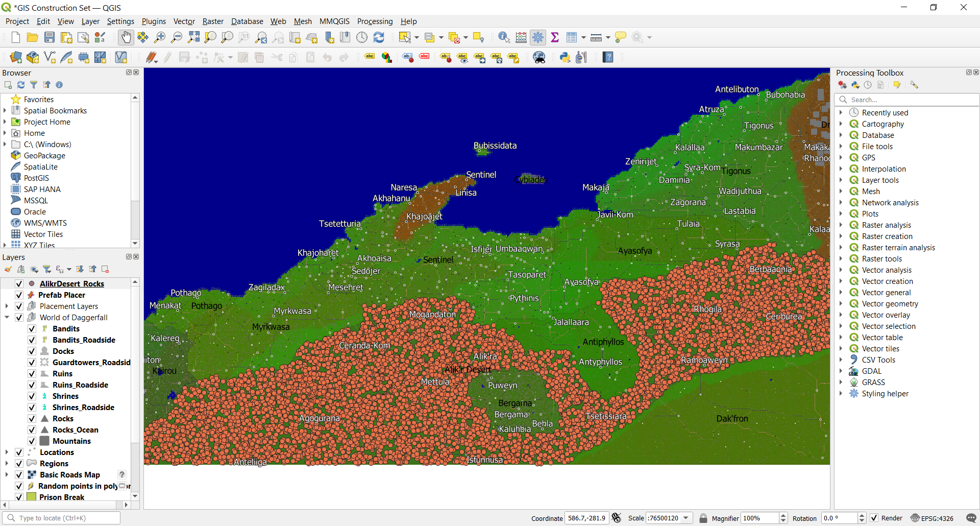
Task: Expand the Vector geometry algorithms
Action: coord(841,304)
